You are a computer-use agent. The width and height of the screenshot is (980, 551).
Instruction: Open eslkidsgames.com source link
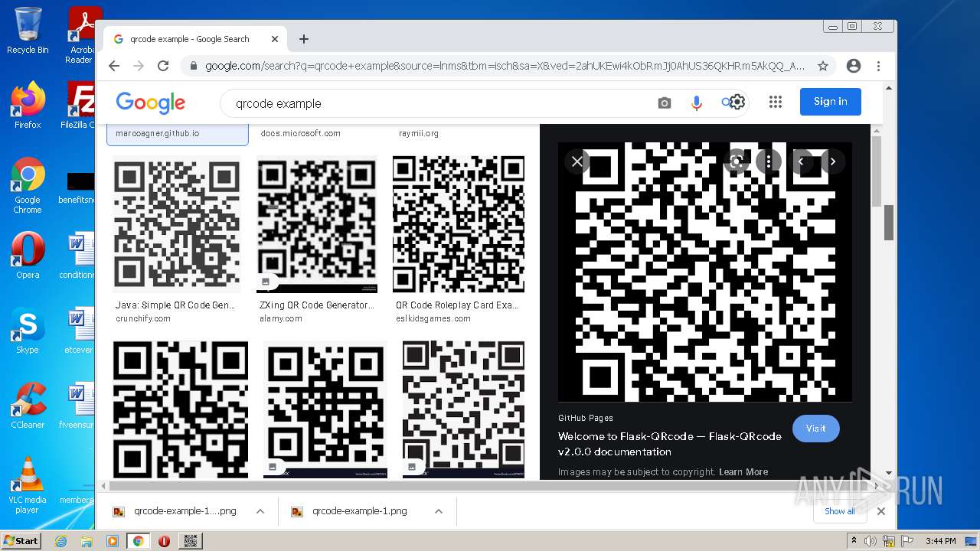433,318
